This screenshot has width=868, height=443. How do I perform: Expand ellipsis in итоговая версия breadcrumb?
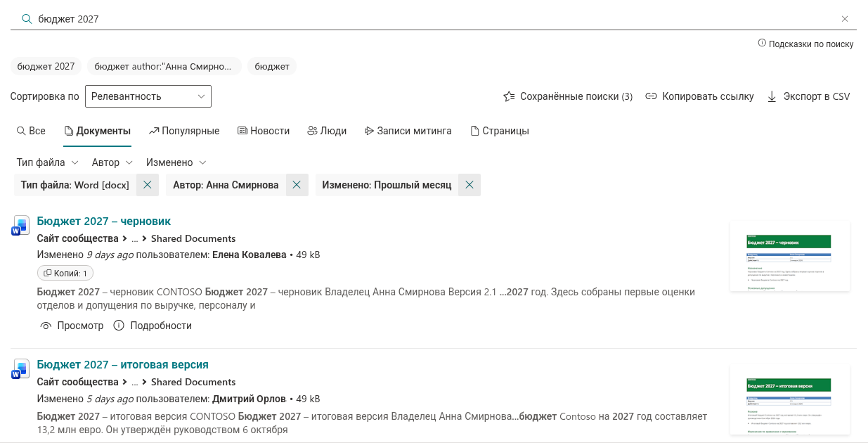[135, 382]
